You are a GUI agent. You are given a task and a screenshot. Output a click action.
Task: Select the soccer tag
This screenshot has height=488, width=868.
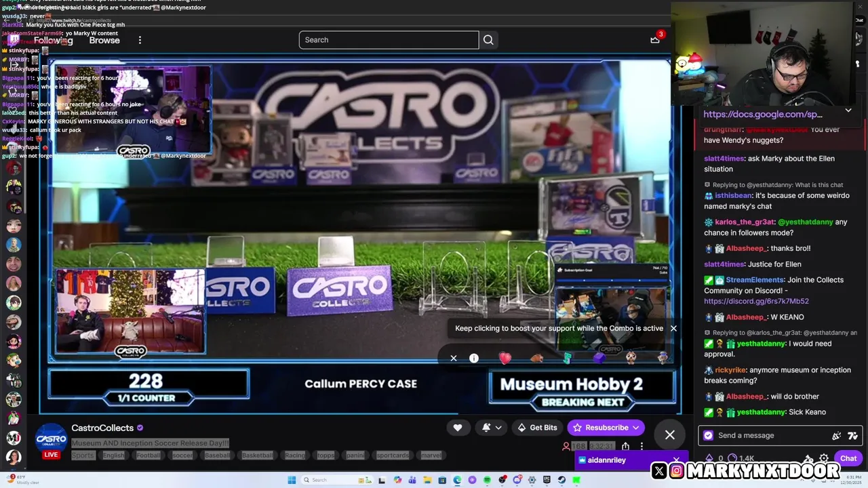[182, 455]
